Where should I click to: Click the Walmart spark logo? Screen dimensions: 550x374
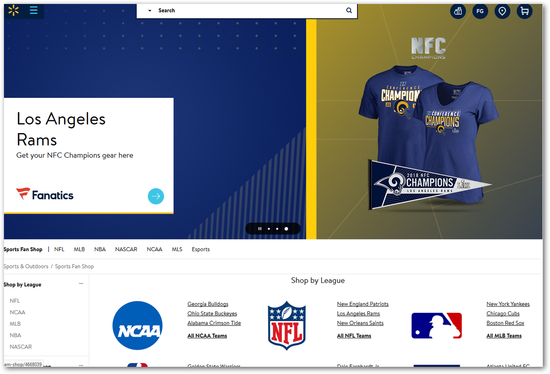pos(13,11)
